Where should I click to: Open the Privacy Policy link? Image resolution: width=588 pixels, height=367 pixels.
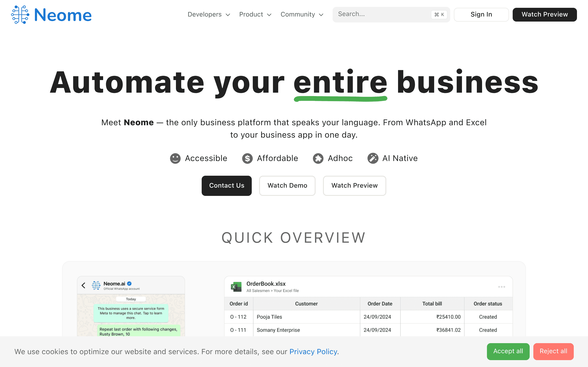tap(313, 351)
